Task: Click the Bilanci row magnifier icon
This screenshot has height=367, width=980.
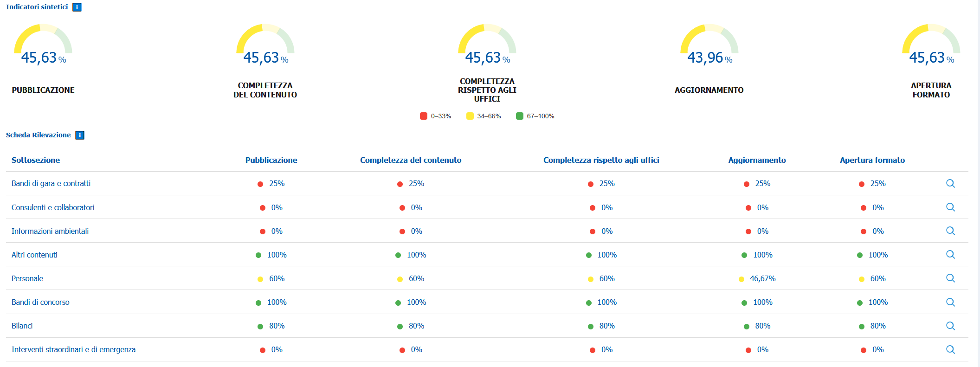Action: pyautogui.click(x=950, y=326)
